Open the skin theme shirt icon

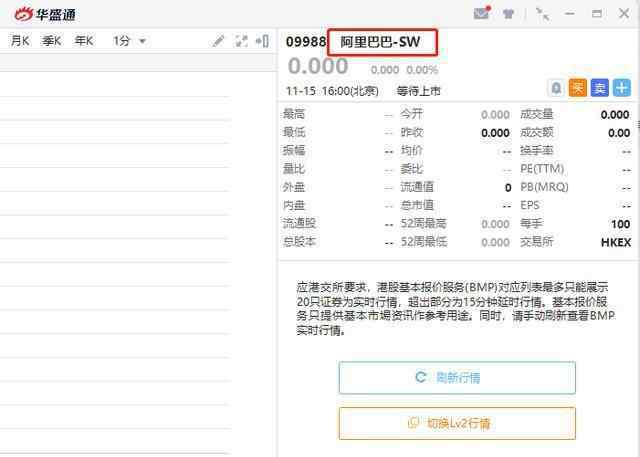508,14
